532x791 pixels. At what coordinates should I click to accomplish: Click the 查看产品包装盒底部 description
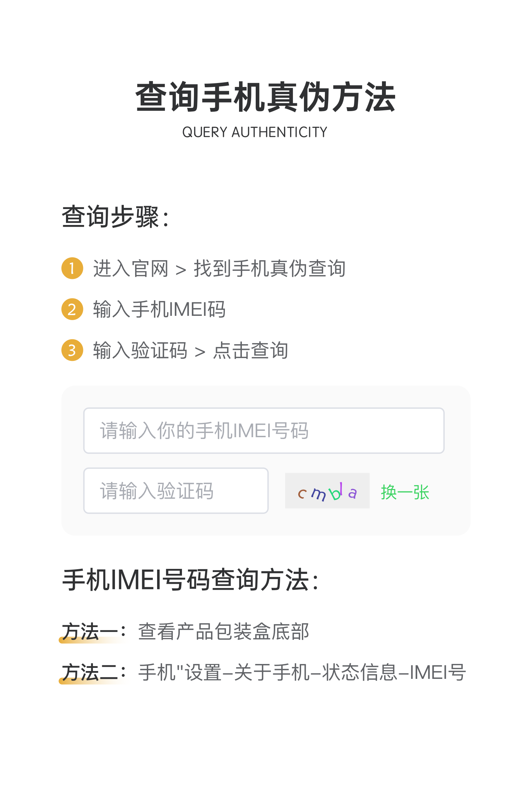coord(224,632)
